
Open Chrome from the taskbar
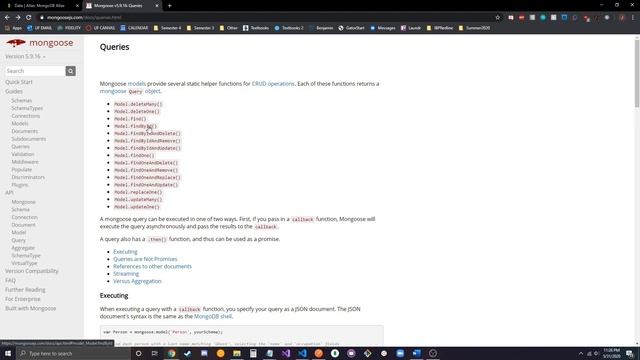(171, 353)
